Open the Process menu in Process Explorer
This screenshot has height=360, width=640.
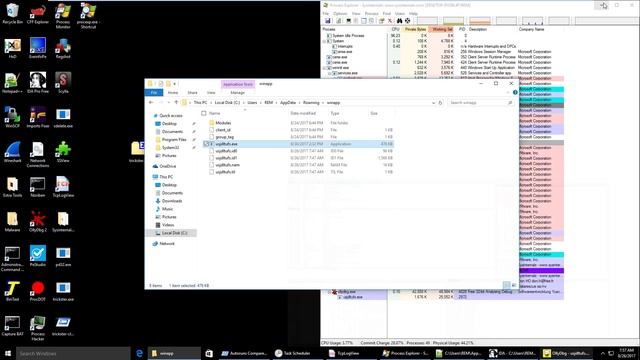point(371,13)
